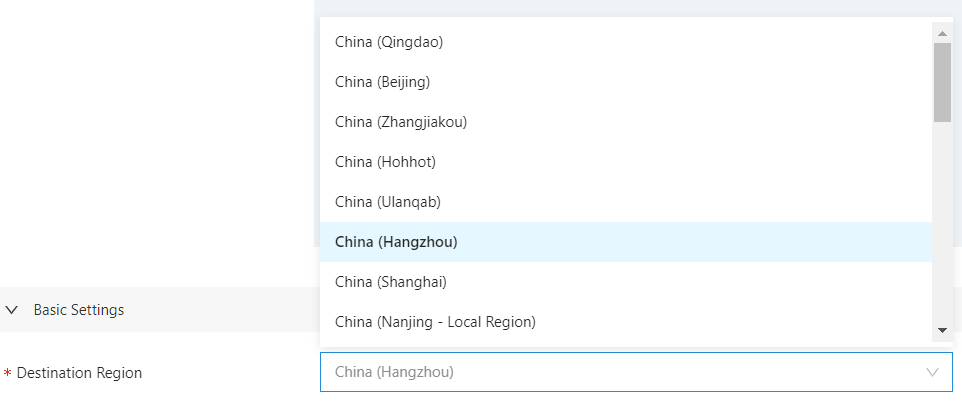This screenshot has height=403, width=962.
Task: Click the red required-field asterisk
Action: [x=8, y=374]
